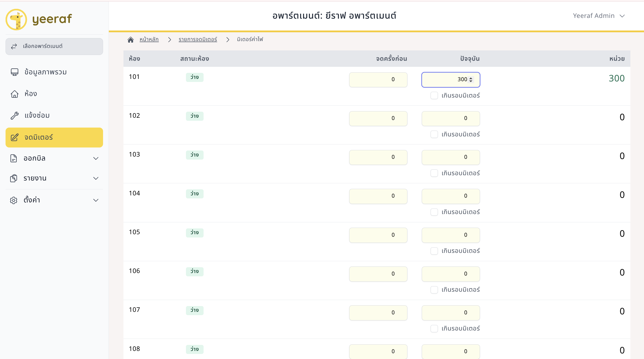Click the monitor icon beside ข้อมูลภาพรวม
The image size is (644, 359).
15,72
